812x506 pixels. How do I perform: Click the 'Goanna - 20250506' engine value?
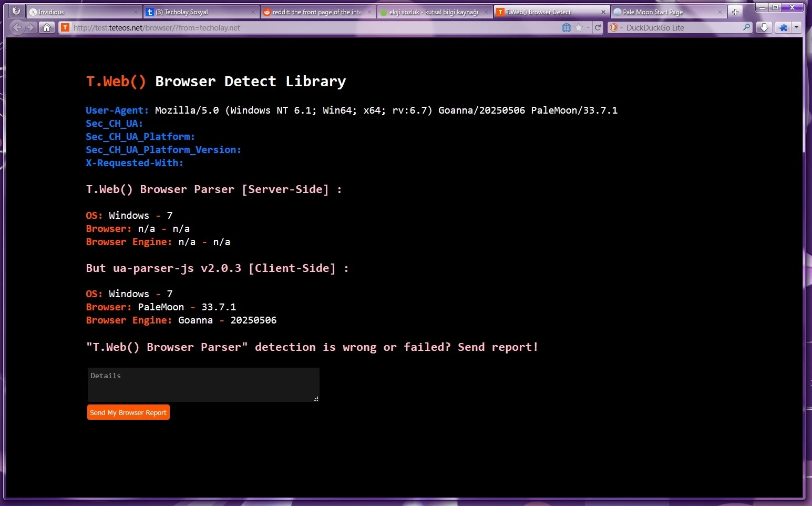[228, 320]
